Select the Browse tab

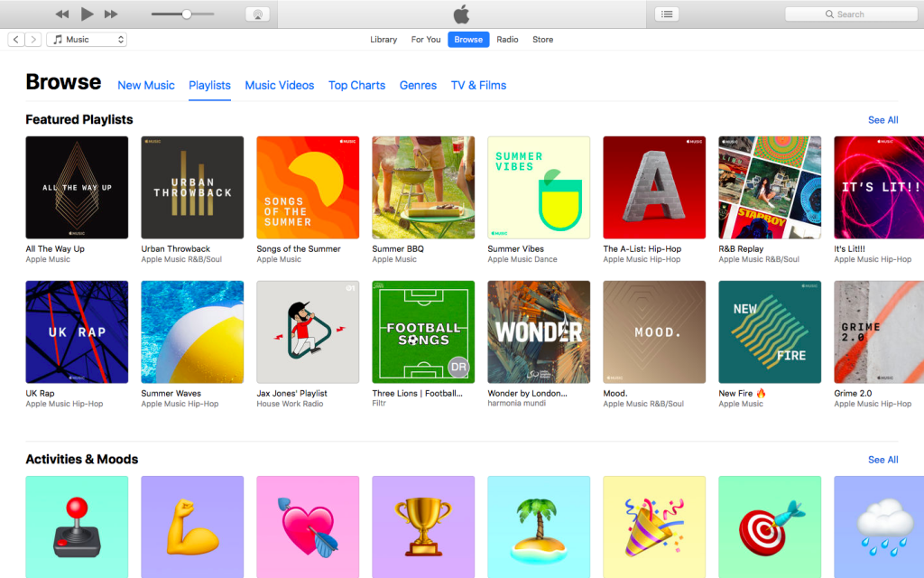click(x=468, y=40)
